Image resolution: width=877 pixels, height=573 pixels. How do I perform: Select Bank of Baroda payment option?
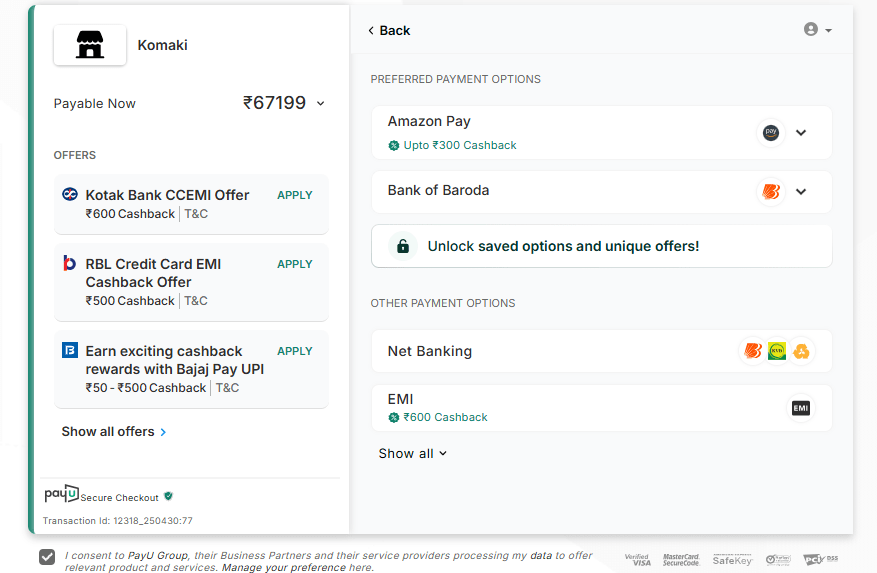coord(602,191)
